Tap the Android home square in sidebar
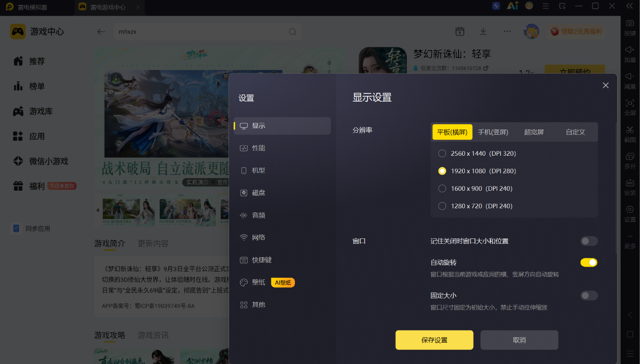The height and width of the screenshot is (364, 640). pos(630,334)
